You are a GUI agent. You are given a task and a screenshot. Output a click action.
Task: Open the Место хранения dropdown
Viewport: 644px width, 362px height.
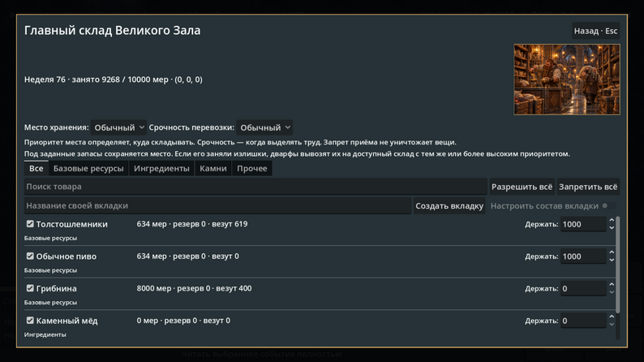coord(118,127)
